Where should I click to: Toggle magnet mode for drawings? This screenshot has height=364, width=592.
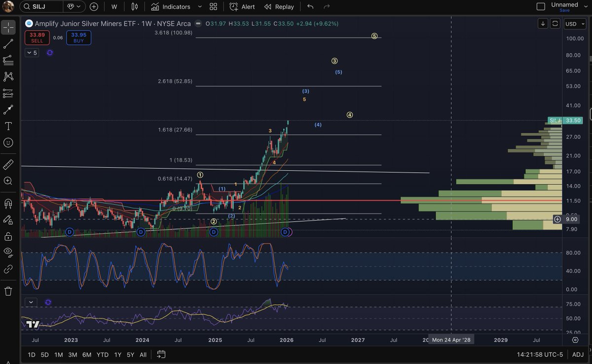click(8, 203)
